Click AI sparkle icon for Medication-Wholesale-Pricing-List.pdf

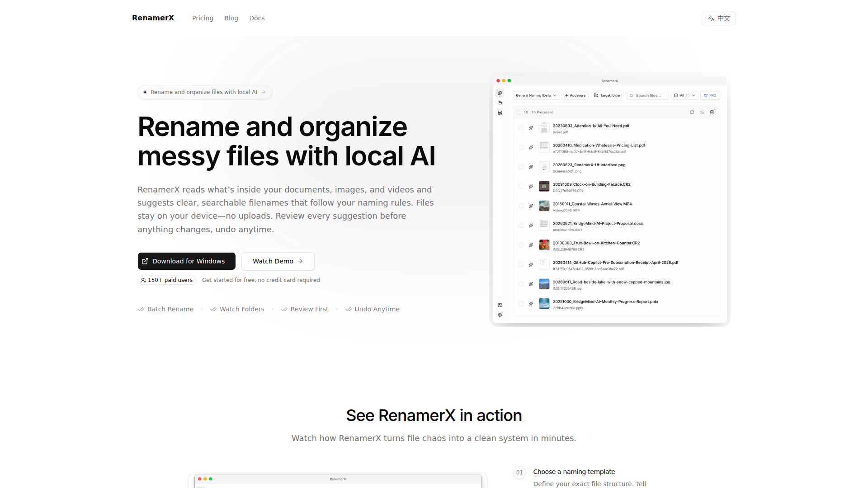pyautogui.click(x=531, y=147)
